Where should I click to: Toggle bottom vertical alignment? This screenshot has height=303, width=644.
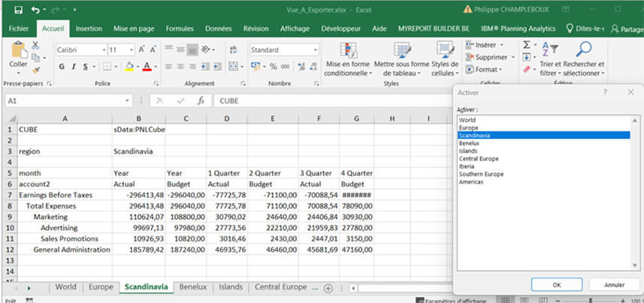point(192,50)
